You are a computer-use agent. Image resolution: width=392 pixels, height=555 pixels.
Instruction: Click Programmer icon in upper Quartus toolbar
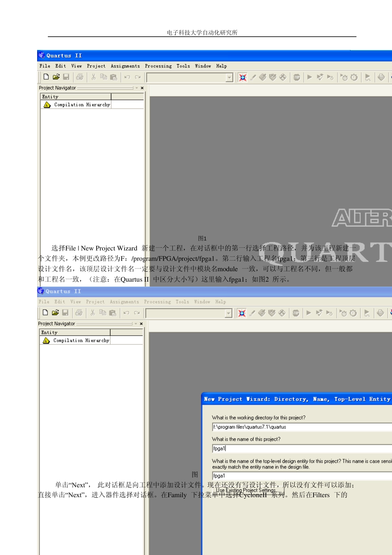click(x=381, y=77)
